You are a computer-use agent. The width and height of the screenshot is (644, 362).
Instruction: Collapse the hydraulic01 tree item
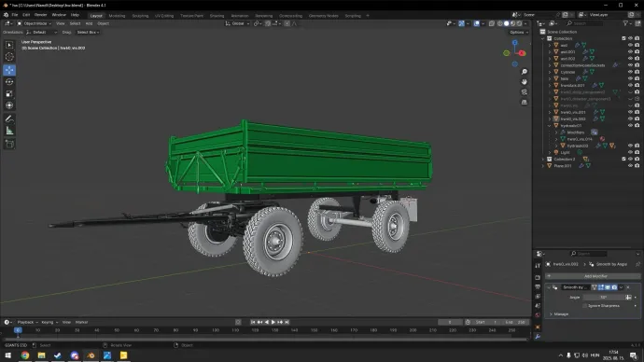550,126
